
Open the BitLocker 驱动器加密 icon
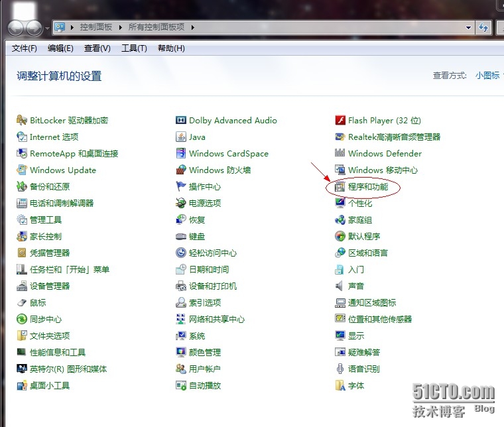point(21,120)
